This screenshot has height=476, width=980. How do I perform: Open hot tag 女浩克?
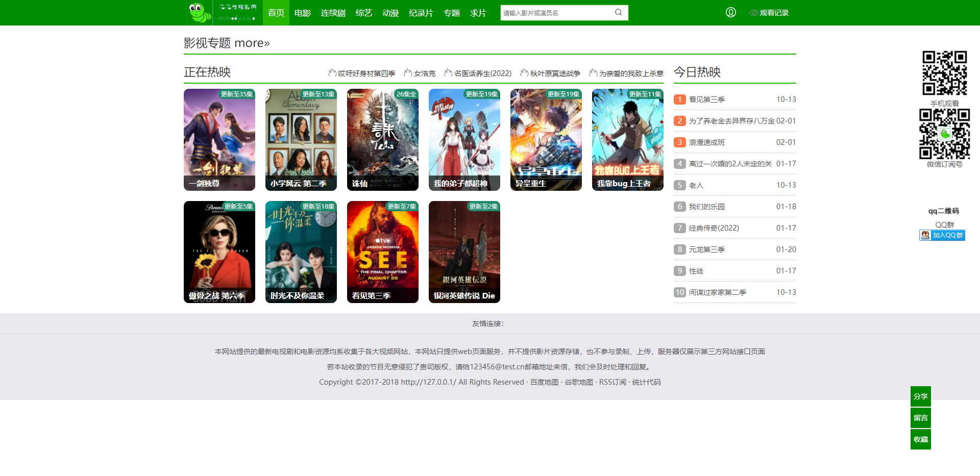(x=425, y=73)
